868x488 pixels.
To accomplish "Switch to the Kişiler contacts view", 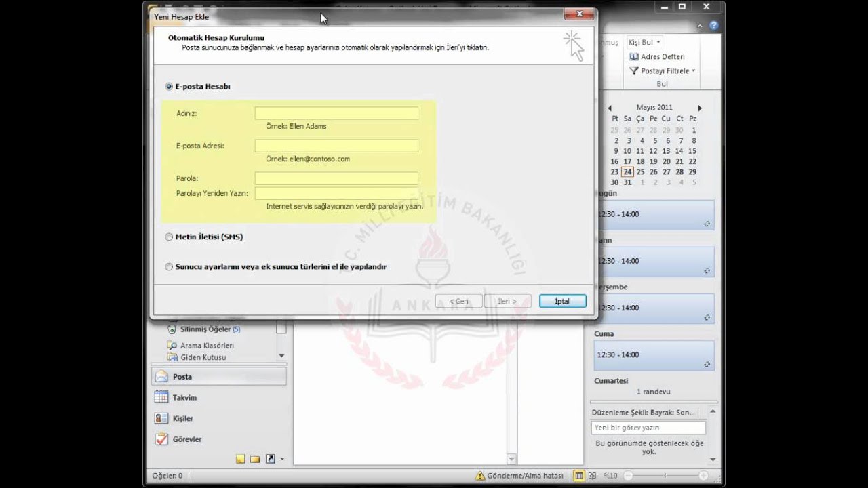I will pos(218,419).
